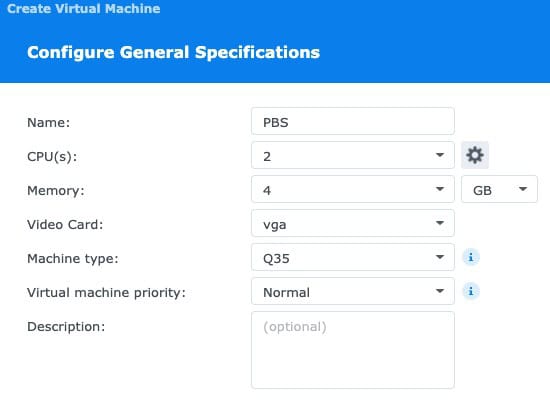Click the Memory: label
Screen dimensions: 550x401
[56, 191]
